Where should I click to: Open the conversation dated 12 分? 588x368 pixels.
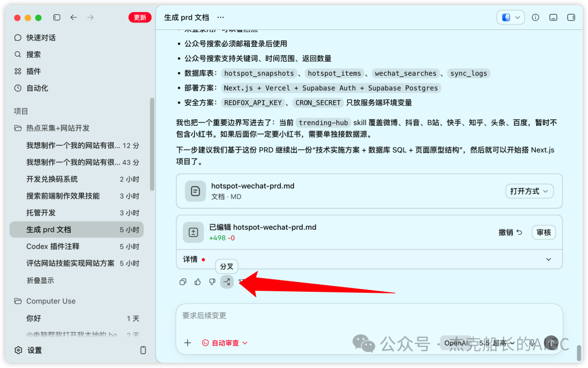tap(77, 145)
